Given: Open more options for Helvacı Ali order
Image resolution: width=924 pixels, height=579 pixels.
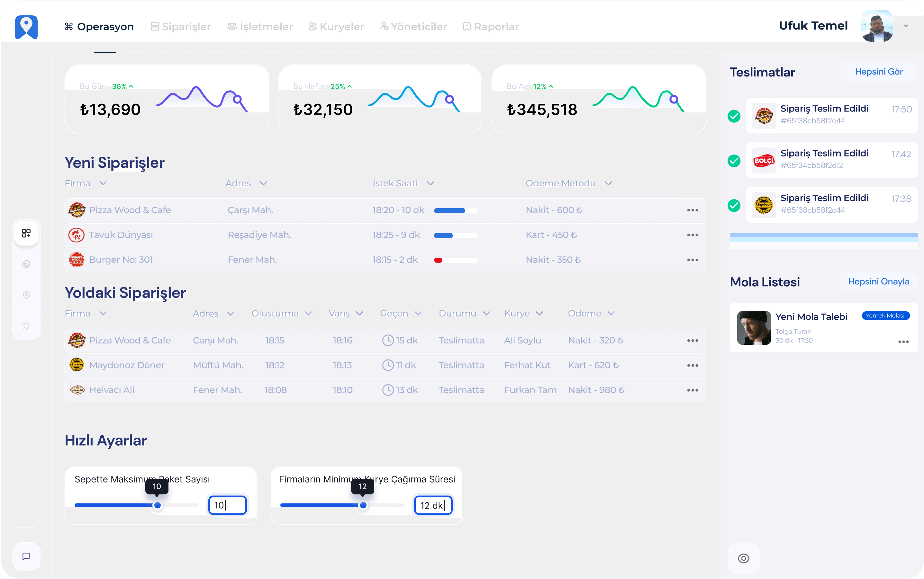Looking at the screenshot, I should click(x=692, y=390).
